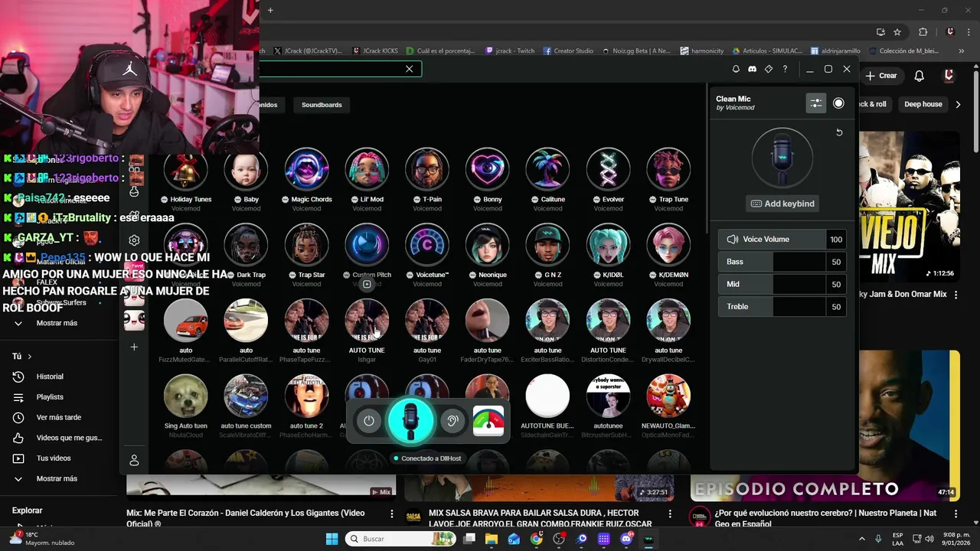Select the Holiday Tunes voice

[x=186, y=170]
